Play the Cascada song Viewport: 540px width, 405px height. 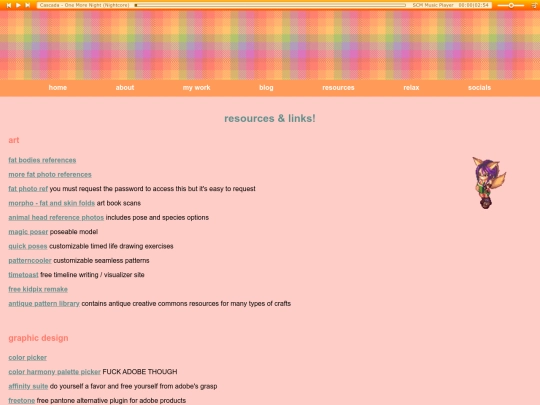pos(18,5)
